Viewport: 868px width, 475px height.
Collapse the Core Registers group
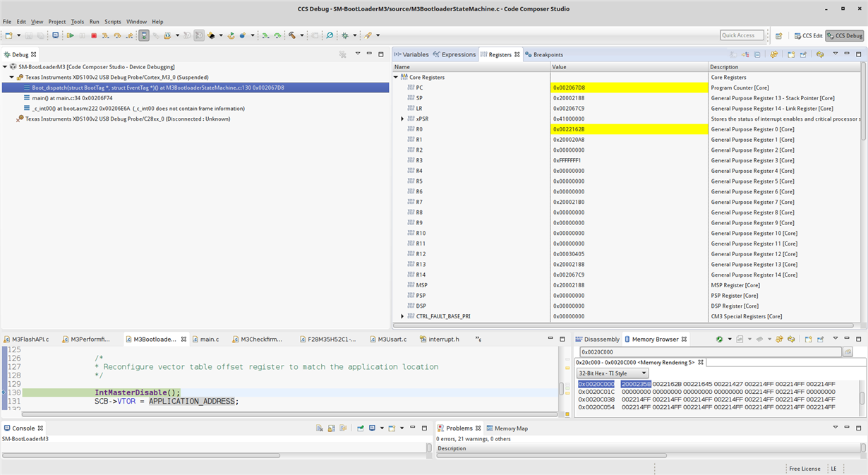396,77
